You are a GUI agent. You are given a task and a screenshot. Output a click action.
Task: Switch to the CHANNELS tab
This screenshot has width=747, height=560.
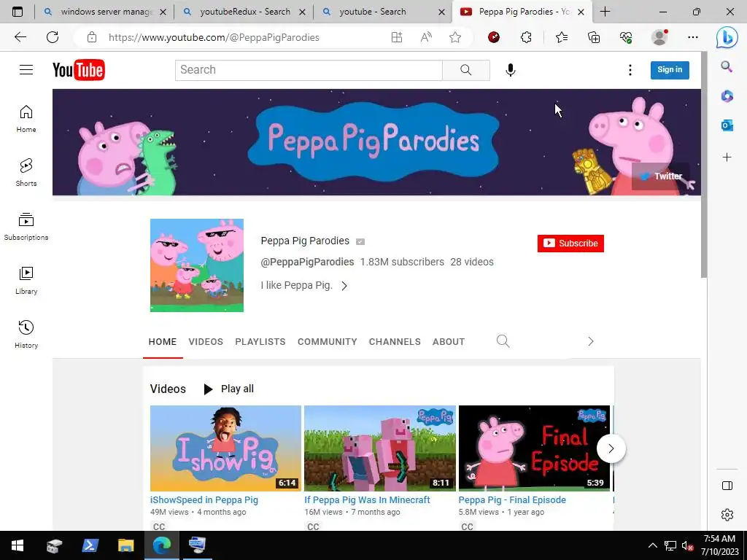[x=395, y=341]
